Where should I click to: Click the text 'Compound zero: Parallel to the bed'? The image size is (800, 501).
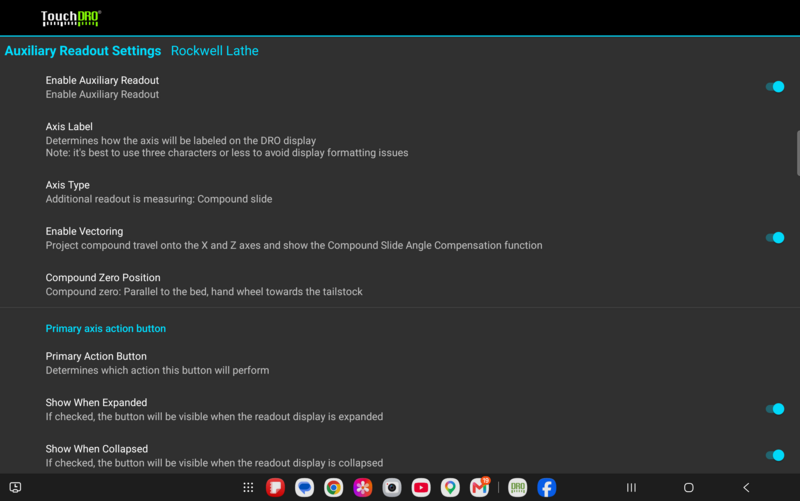(x=126, y=292)
